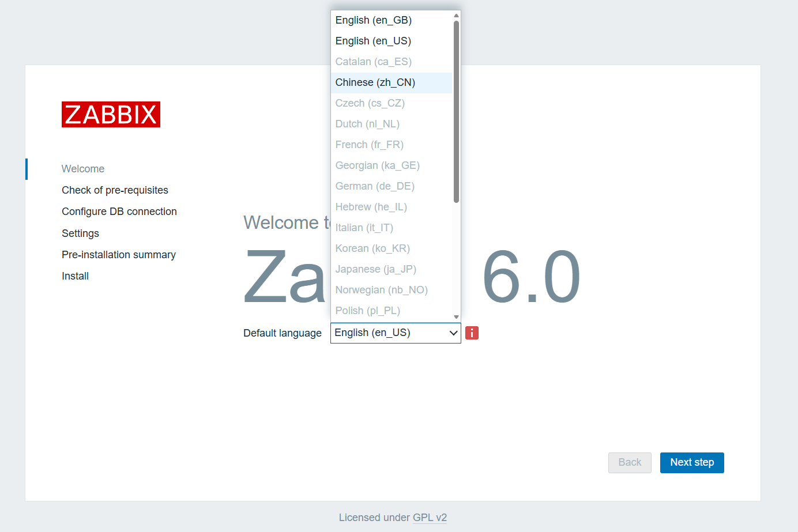Choose English (en_US) in the dropdown list
This screenshot has height=532, width=798.
tap(392, 41)
